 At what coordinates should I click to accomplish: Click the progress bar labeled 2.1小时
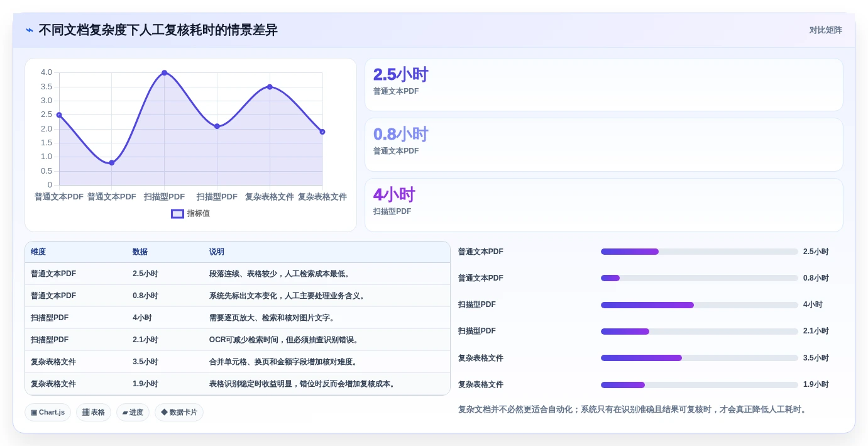[699, 332]
